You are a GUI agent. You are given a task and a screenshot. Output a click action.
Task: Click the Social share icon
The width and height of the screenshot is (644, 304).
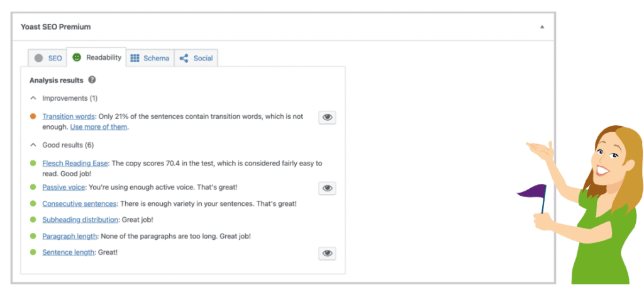click(184, 58)
